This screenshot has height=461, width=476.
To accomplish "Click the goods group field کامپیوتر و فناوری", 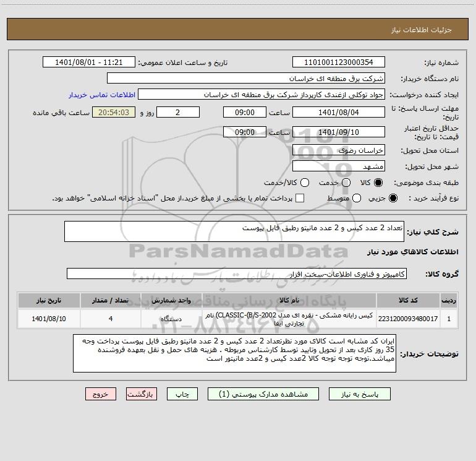I will (x=237, y=274).
